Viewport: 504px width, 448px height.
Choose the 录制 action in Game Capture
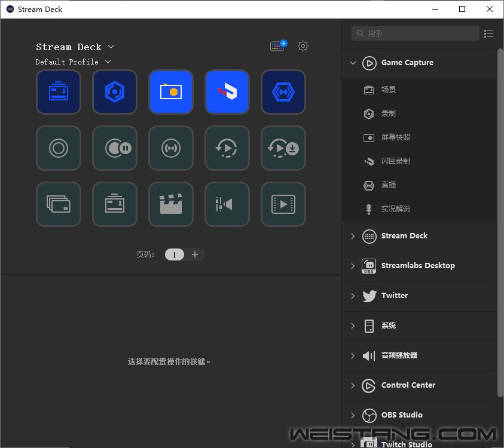point(420,113)
